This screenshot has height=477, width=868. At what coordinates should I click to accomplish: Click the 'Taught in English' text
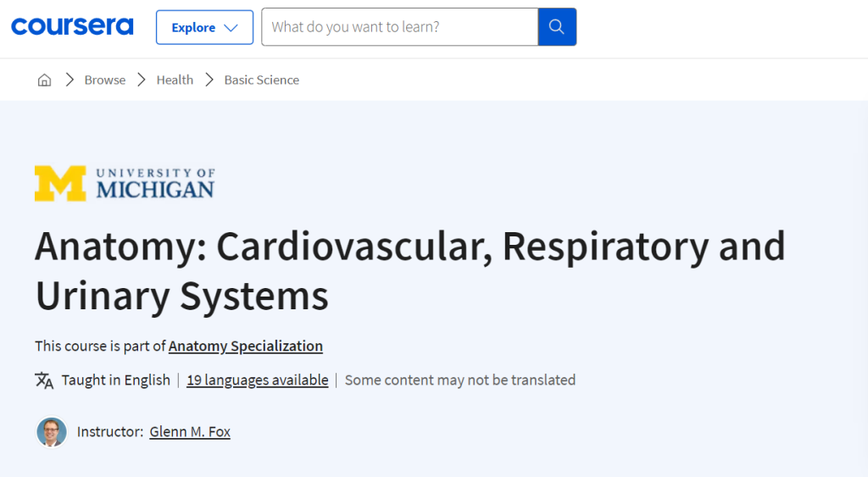(x=115, y=380)
